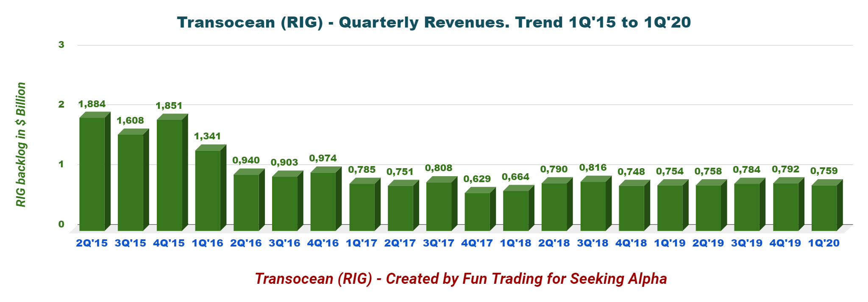Select the "RIG backlog in $ Billion" axis title
868x302 pixels.
21,145
